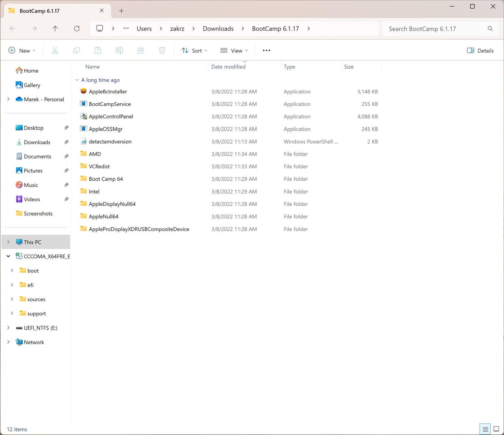Image resolution: width=504 pixels, height=435 pixels.
Task: Switch to large icons view in status bar
Action: tap(496, 429)
